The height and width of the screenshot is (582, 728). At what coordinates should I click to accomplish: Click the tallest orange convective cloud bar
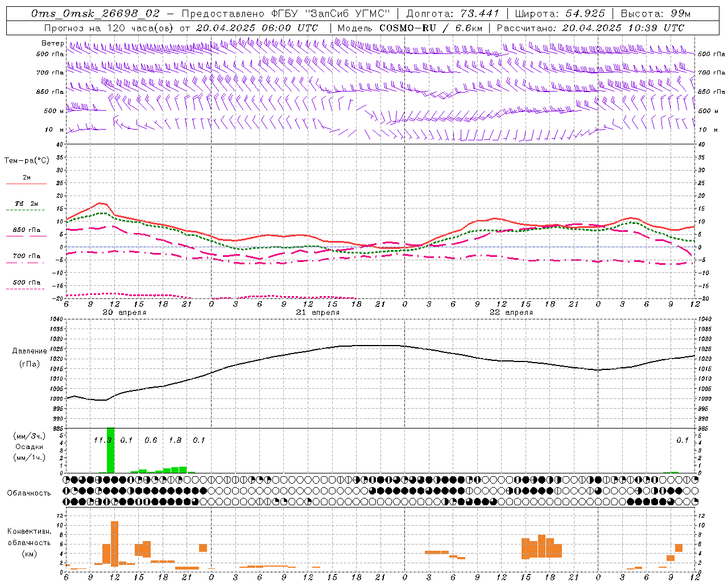tap(114, 543)
